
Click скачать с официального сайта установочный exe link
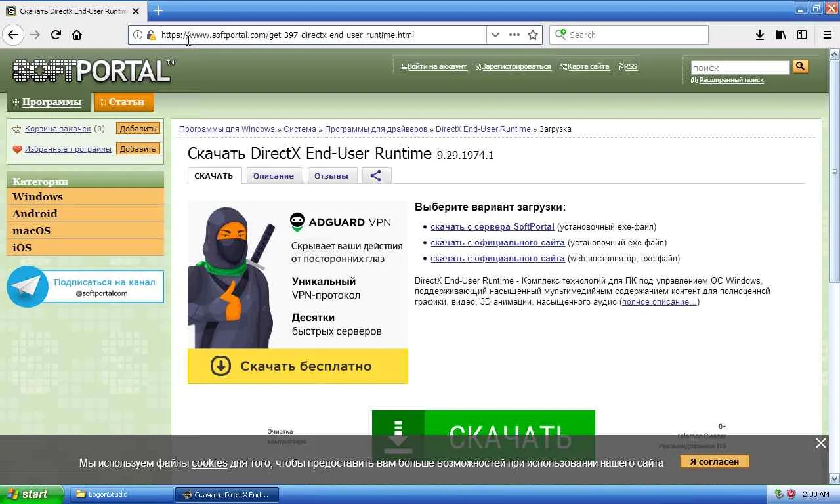(497, 243)
